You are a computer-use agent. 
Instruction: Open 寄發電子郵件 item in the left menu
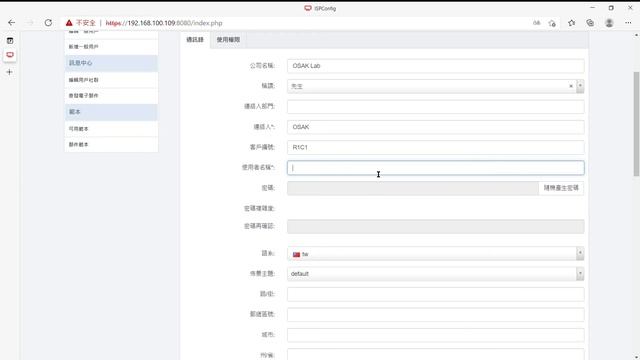[111, 96]
